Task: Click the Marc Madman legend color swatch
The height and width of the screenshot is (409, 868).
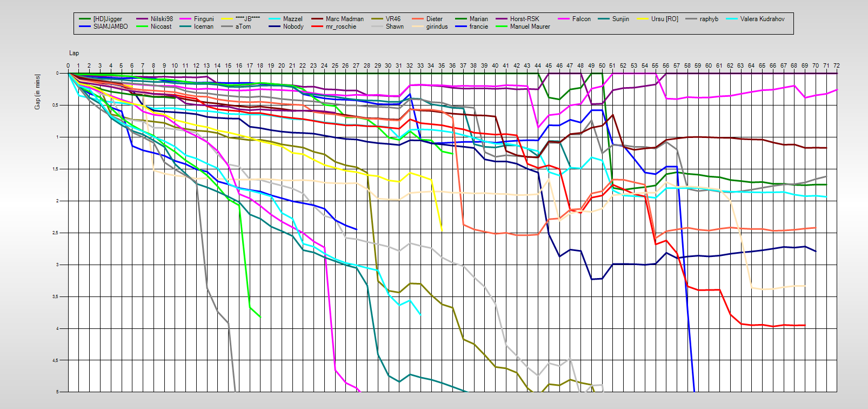Action: point(316,19)
